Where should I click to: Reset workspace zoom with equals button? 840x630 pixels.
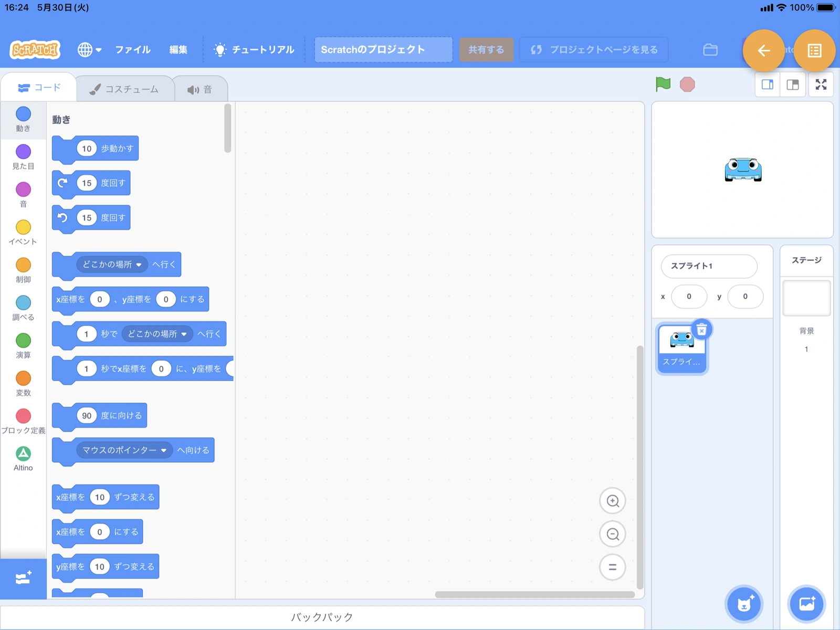[x=613, y=567]
